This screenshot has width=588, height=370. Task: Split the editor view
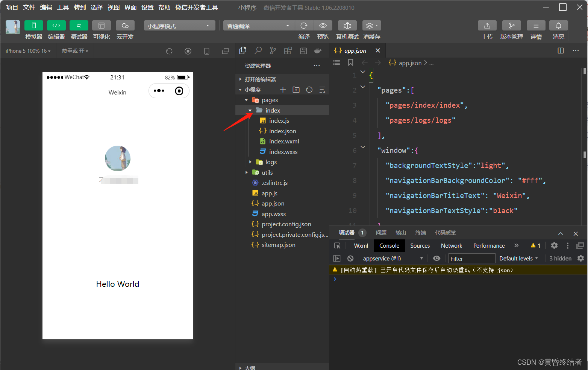point(561,50)
